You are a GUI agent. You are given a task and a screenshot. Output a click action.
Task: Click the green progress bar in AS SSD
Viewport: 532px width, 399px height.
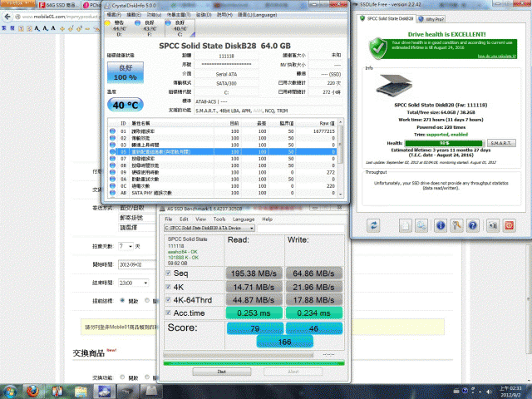254,363
